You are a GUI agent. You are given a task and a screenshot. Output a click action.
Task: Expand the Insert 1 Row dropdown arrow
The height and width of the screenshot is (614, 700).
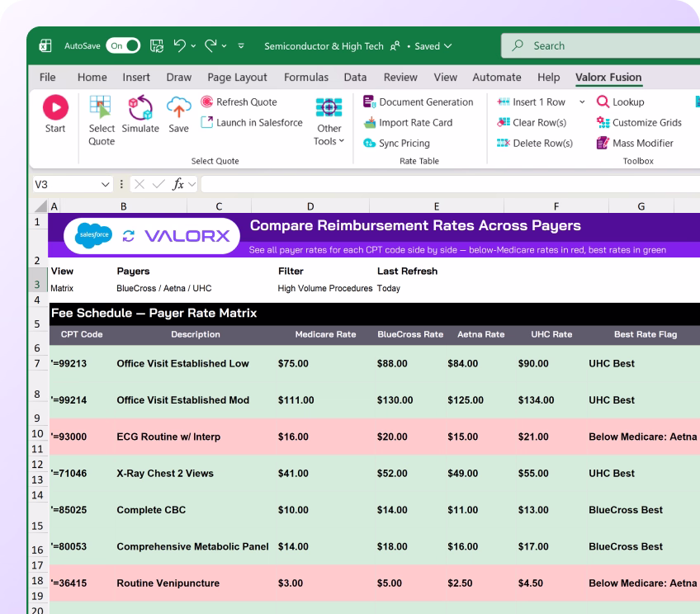tap(582, 102)
